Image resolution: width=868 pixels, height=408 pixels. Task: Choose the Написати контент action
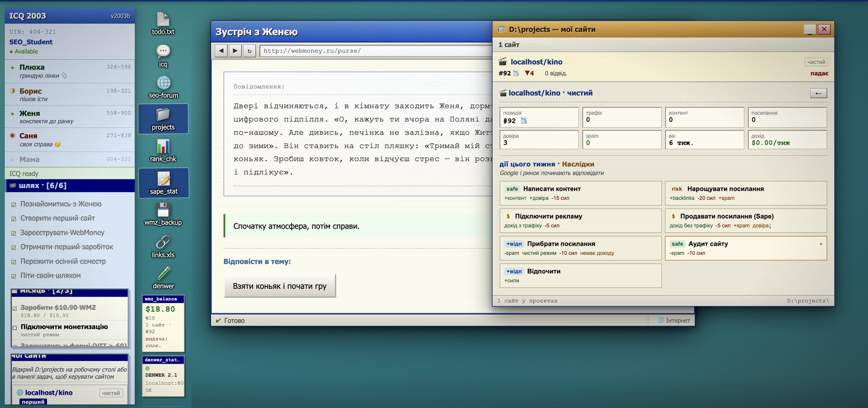(x=581, y=193)
